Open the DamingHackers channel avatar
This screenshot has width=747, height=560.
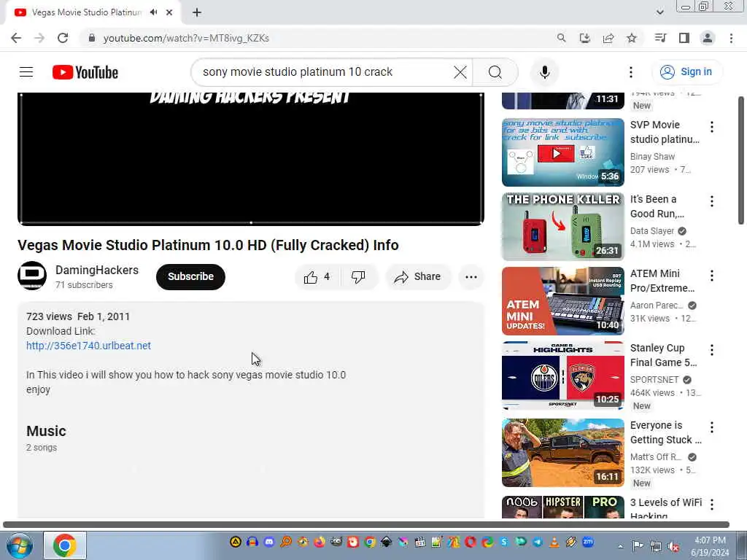(32, 276)
